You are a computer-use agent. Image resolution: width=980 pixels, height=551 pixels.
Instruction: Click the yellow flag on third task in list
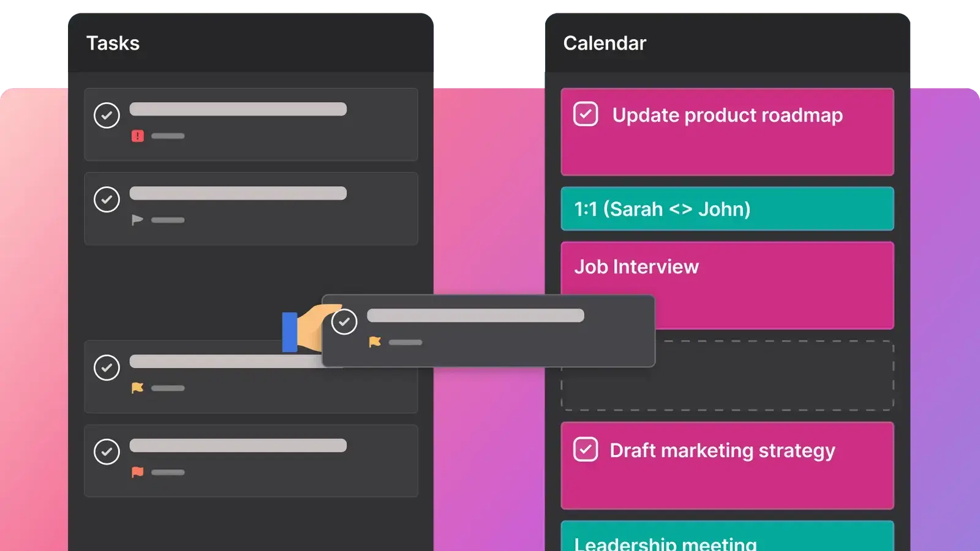click(137, 388)
